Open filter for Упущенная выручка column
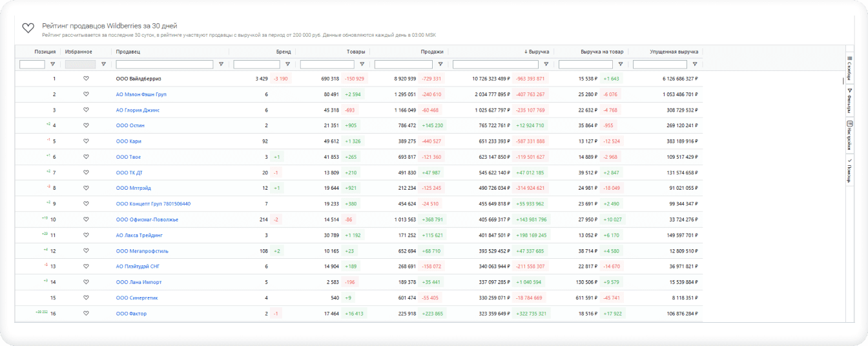Screen dimensions: 868x346 695,65
